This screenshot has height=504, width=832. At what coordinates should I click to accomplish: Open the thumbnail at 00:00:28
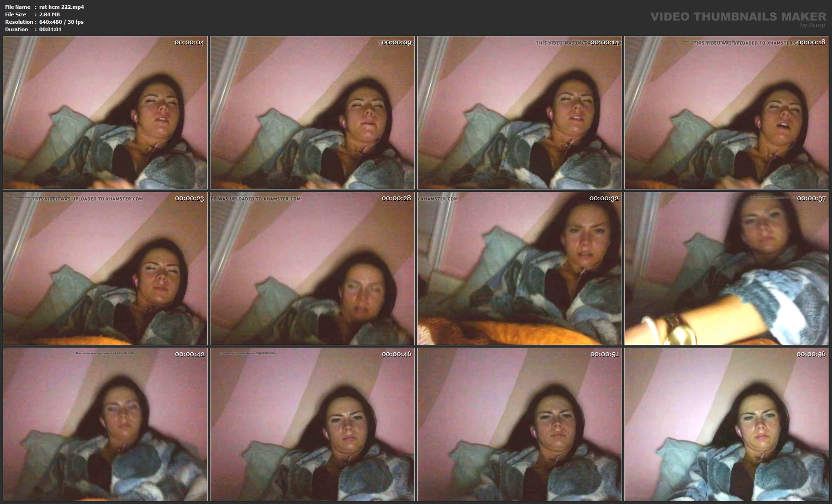click(x=312, y=268)
